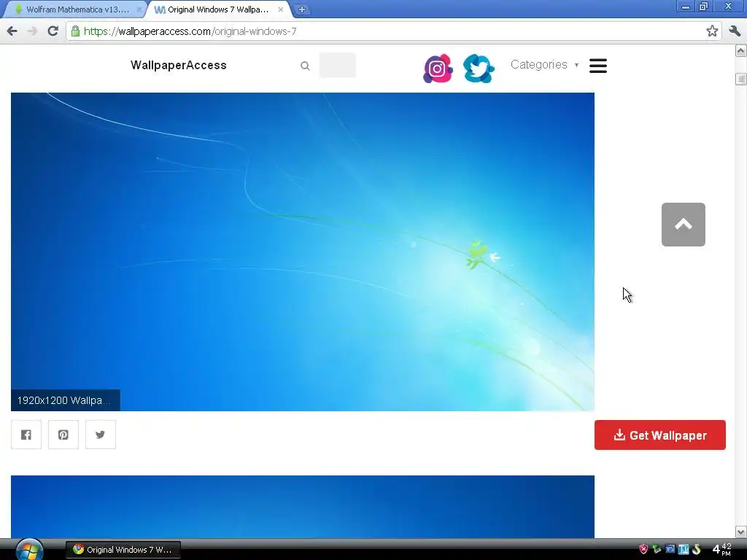Open the Twitter bird icon in header
This screenshot has width=747, height=560.
point(479,69)
